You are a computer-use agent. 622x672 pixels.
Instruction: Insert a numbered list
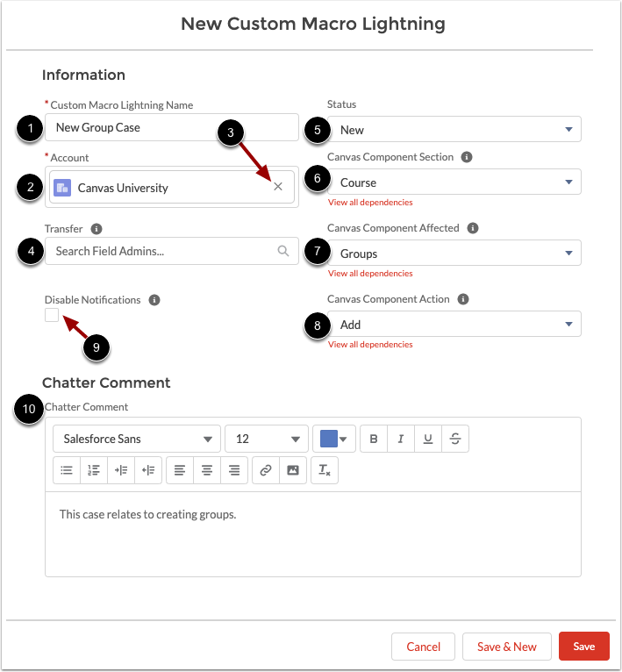(94, 470)
